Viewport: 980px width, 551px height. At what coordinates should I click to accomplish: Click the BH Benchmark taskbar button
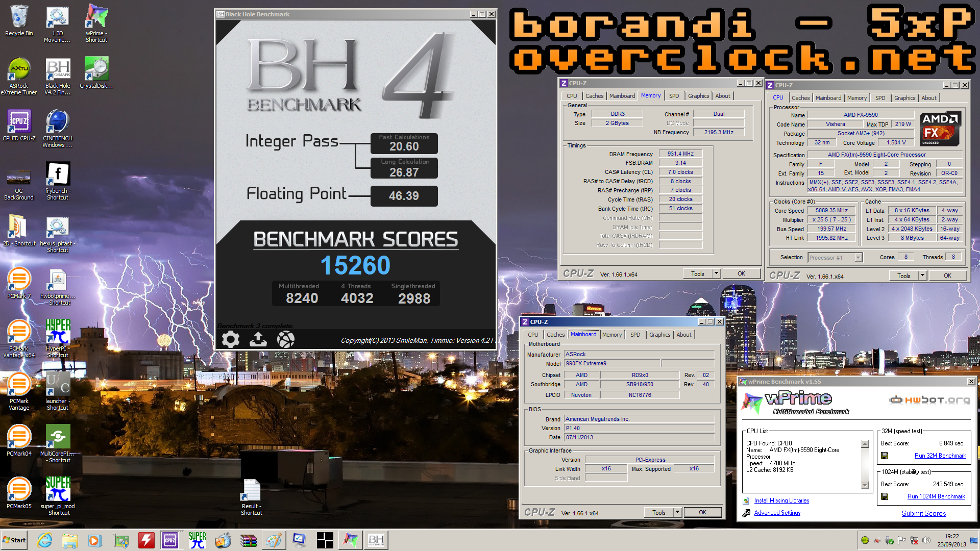376,540
